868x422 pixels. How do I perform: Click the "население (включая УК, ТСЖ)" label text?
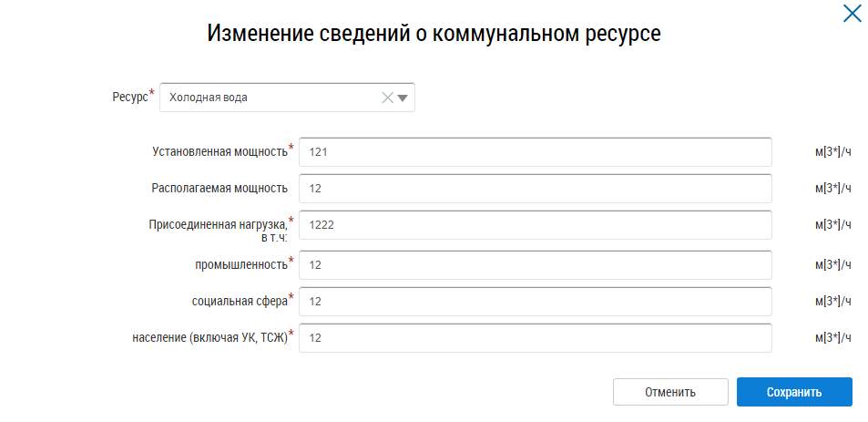(x=209, y=337)
